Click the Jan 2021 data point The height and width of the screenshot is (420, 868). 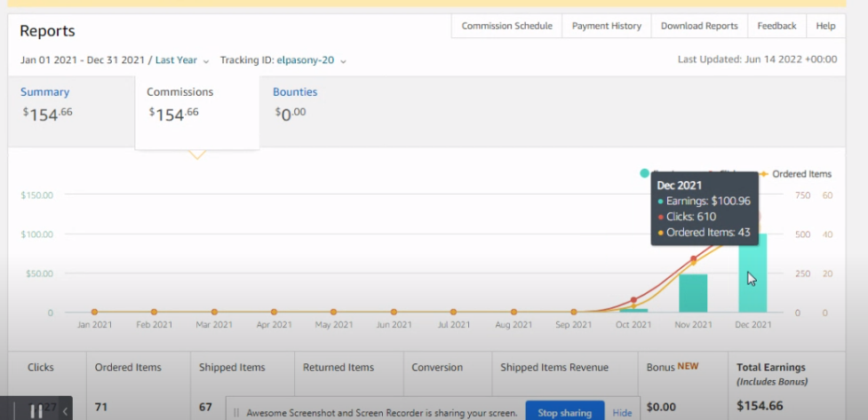coord(95,312)
